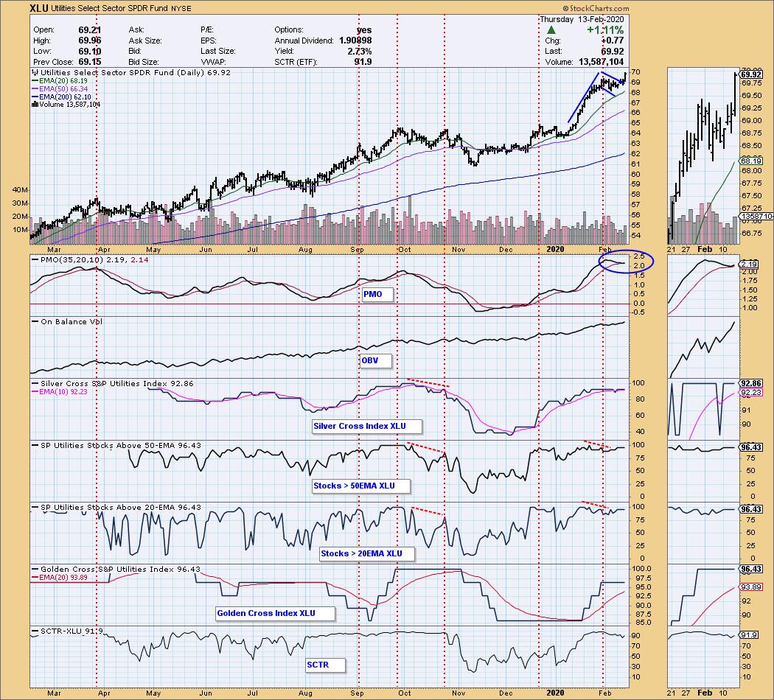
Task: Click the 2.19 PMO value tag
Action: [x=749, y=265]
